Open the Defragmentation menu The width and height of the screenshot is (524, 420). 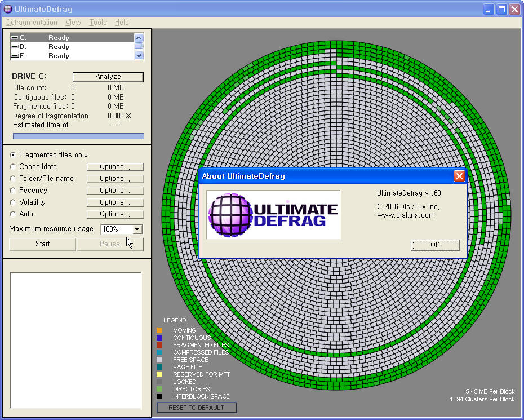pyautogui.click(x=32, y=23)
